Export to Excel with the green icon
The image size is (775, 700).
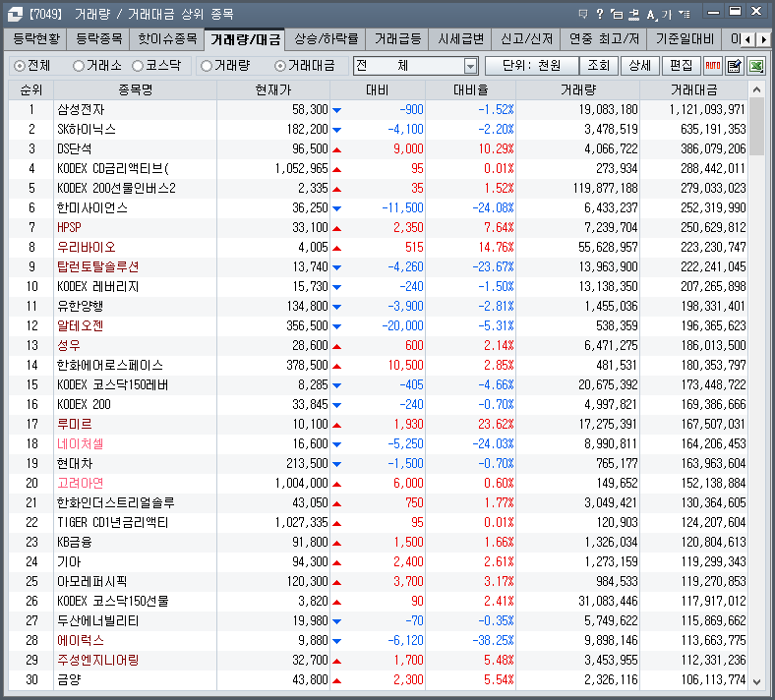click(756, 65)
